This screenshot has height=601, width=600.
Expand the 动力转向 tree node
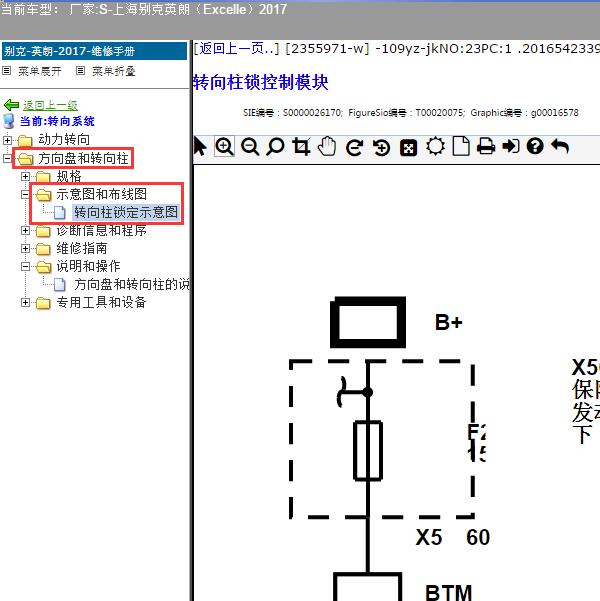(7, 140)
